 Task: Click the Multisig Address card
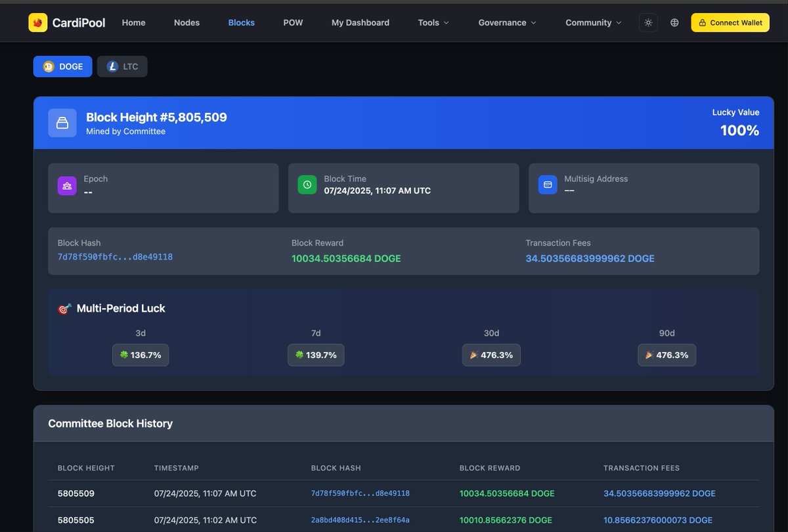click(x=644, y=188)
